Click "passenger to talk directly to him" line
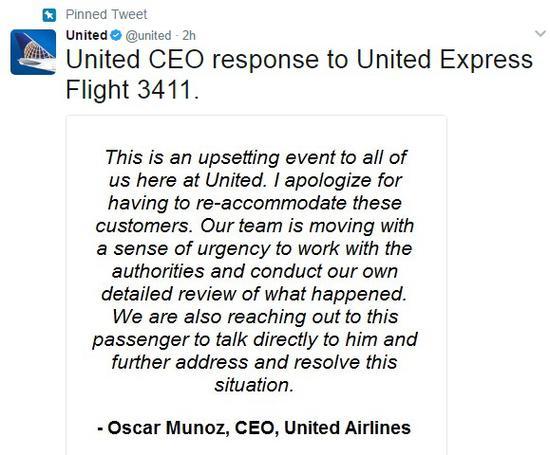550x455 pixels. click(x=255, y=340)
